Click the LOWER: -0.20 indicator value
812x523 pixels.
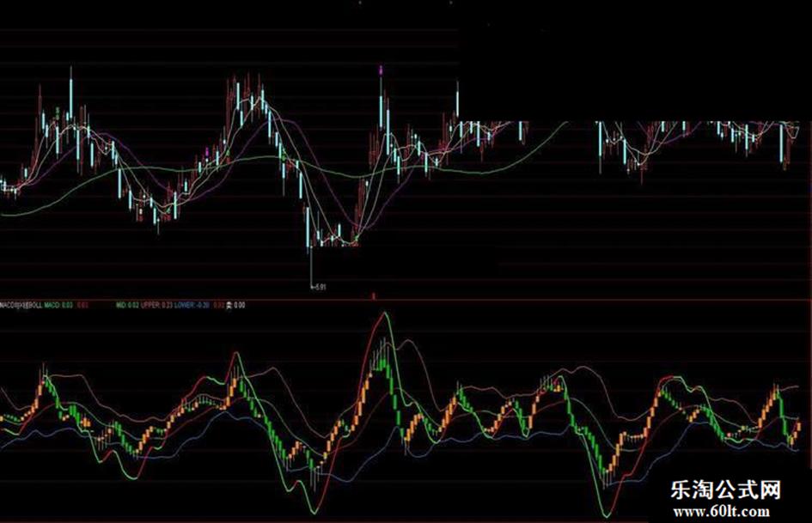[192, 306]
